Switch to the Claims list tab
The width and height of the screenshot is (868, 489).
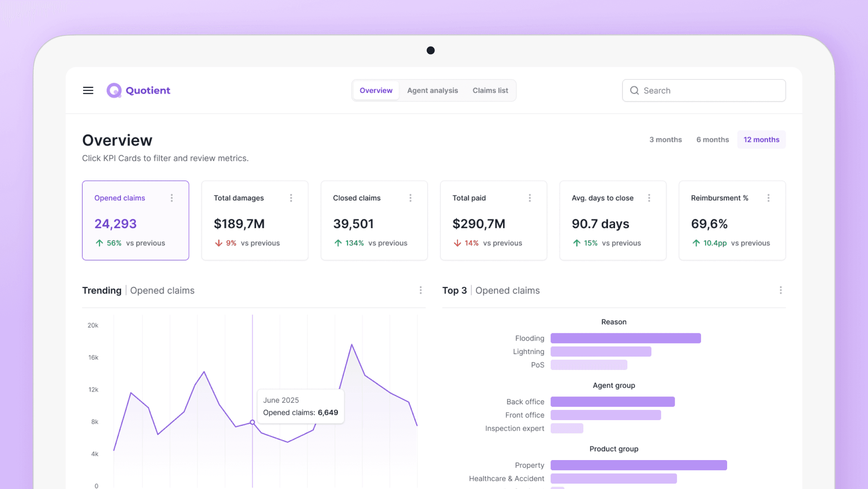pyautogui.click(x=490, y=90)
